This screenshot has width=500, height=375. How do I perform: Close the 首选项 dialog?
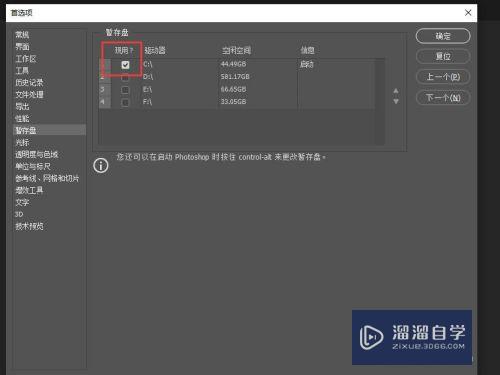coord(468,13)
